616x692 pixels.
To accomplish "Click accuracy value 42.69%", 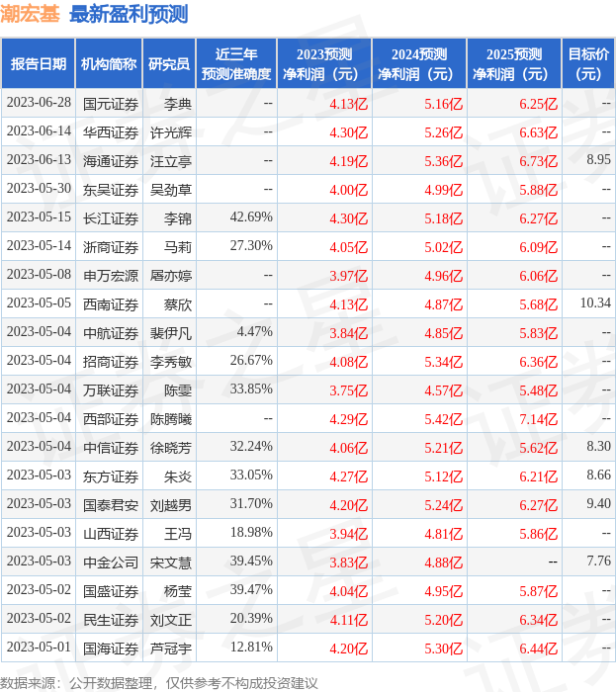I will point(251,217).
